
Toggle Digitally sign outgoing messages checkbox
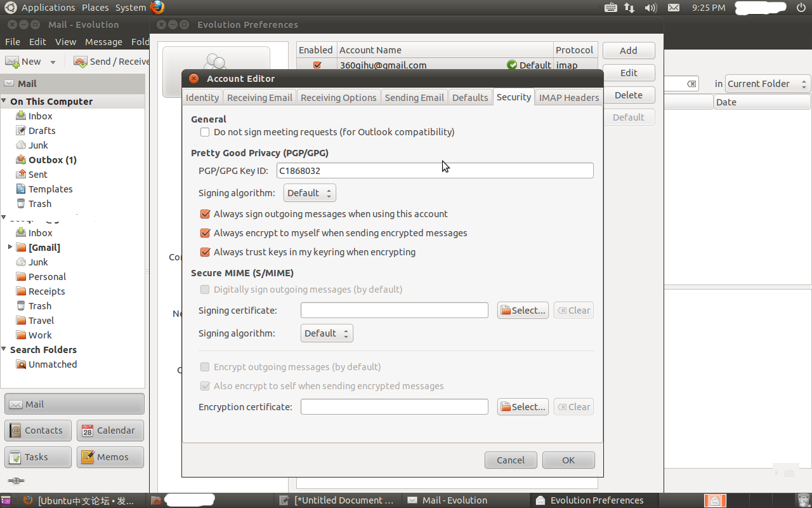coord(205,290)
